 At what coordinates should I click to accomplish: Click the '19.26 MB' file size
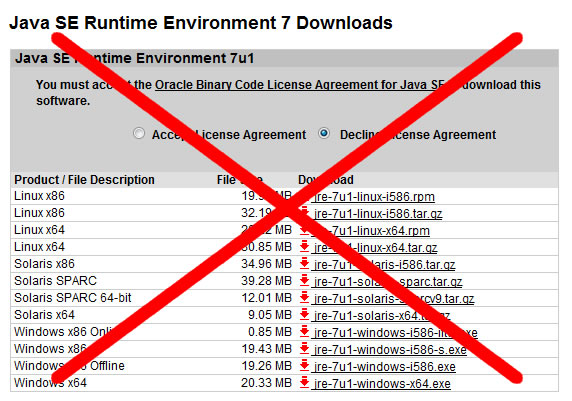coord(266,366)
